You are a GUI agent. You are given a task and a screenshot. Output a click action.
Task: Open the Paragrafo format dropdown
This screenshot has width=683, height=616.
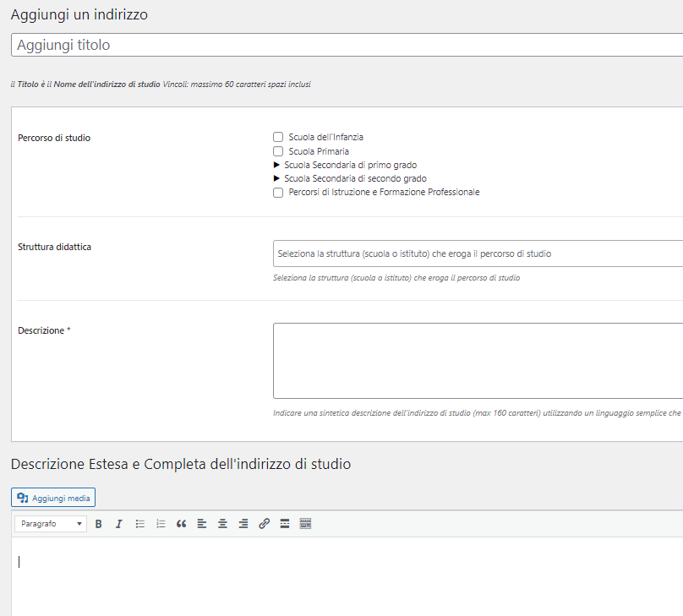(x=51, y=524)
